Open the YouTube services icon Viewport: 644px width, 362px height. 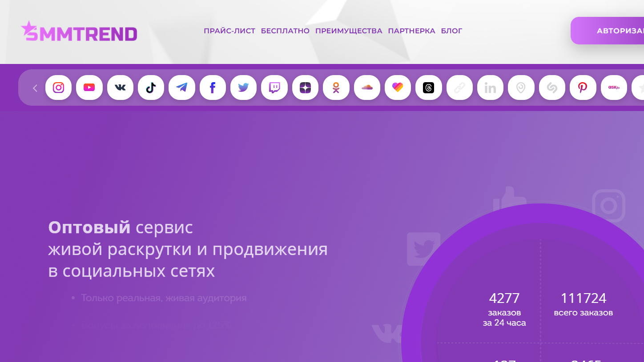[x=89, y=88]
